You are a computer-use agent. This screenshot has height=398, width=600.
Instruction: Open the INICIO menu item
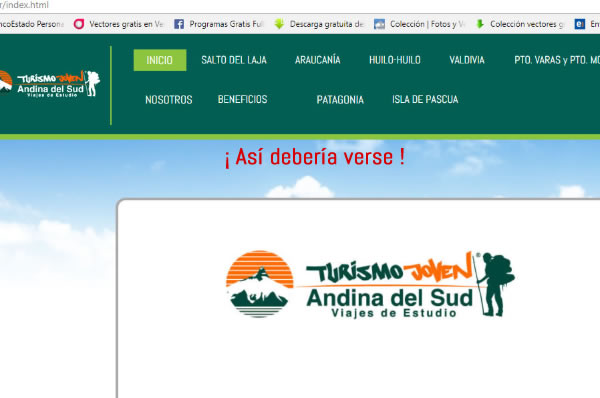tap(160, 60)
